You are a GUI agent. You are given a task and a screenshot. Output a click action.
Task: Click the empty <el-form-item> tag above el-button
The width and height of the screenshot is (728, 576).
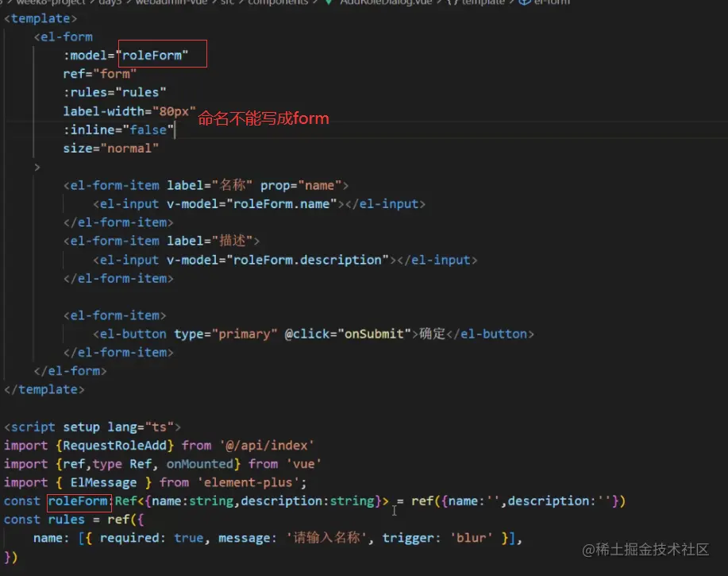(x=114, y=315)
